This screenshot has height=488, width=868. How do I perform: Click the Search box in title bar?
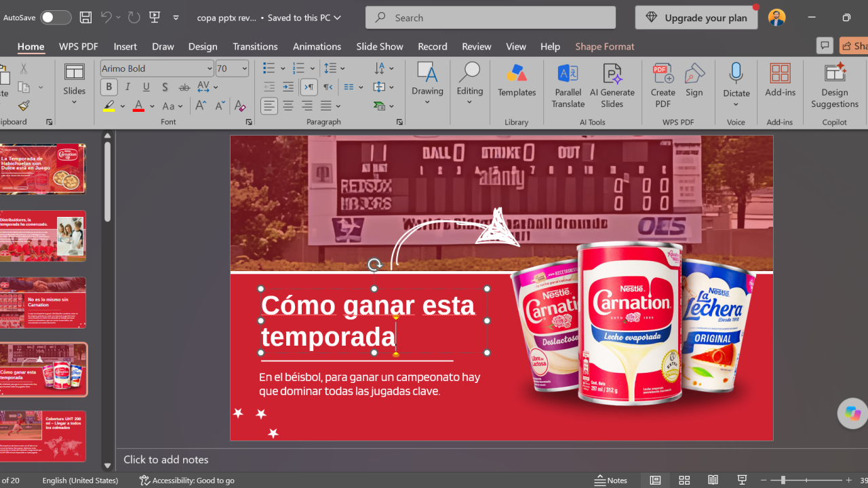pos(490,18)
